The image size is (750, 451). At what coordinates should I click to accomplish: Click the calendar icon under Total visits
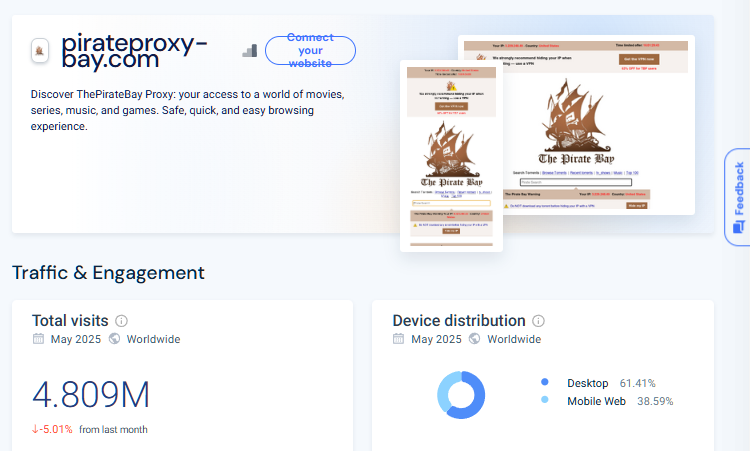[x=38, y=339]
